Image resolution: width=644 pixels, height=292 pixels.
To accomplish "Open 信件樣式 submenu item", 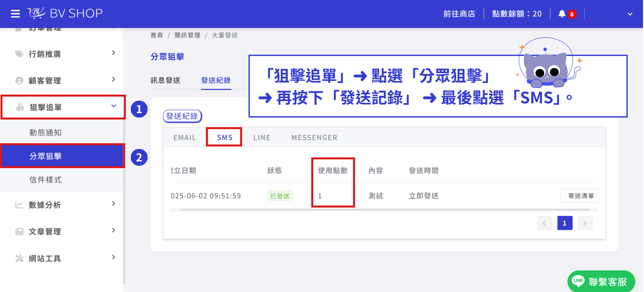I will click(x=62, y=180).
